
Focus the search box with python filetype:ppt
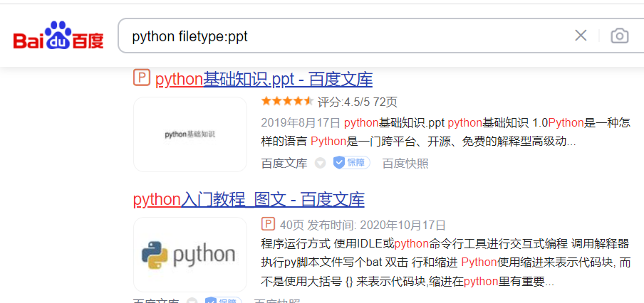[345, 36]
